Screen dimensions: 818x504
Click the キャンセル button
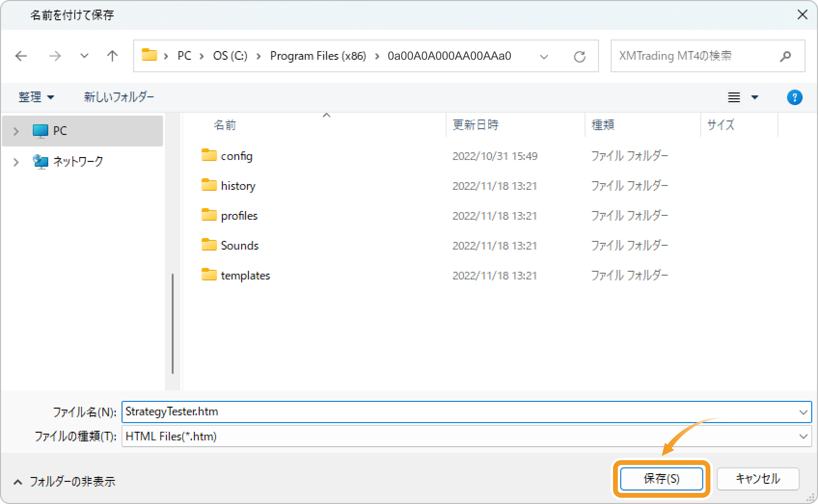tap(758, 478)
